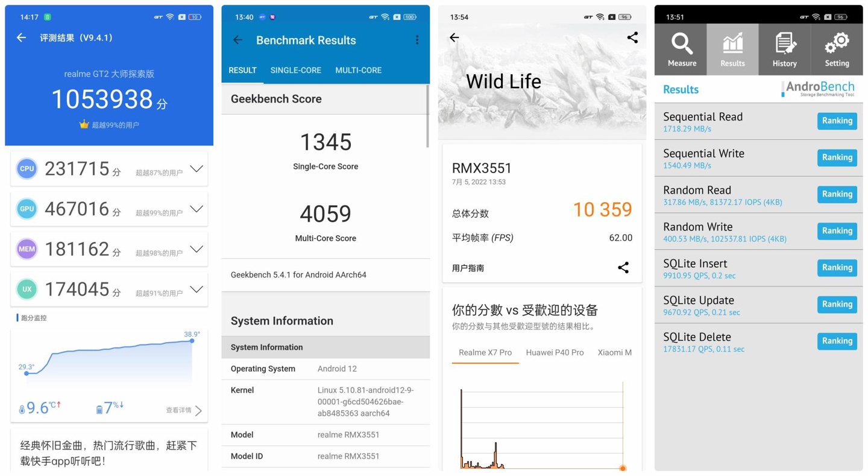This screenshot has width=868, height=476.
Task: Expand the GPU score details
Action: pos(197,209)
